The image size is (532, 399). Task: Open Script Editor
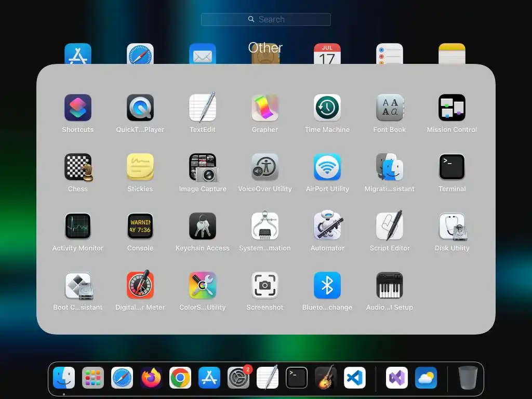pyautogui.click(x=390, y=225)
